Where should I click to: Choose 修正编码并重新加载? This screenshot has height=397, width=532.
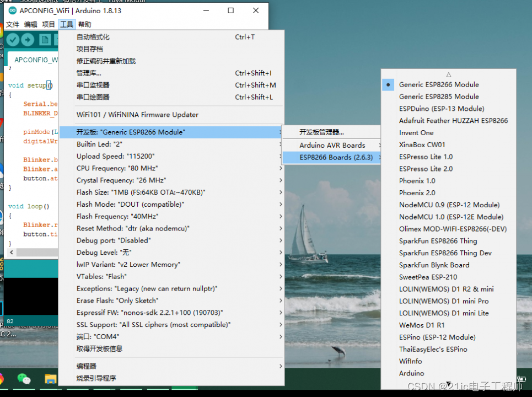pos(171,61)
